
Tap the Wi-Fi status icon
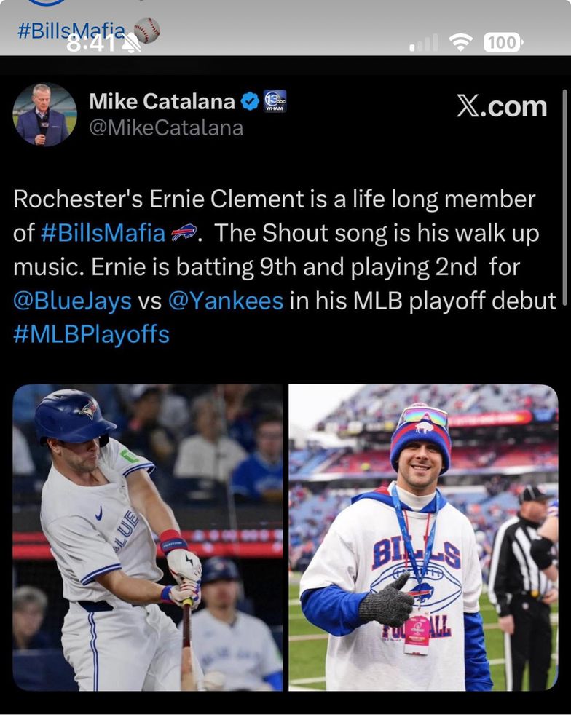[460, 43]
